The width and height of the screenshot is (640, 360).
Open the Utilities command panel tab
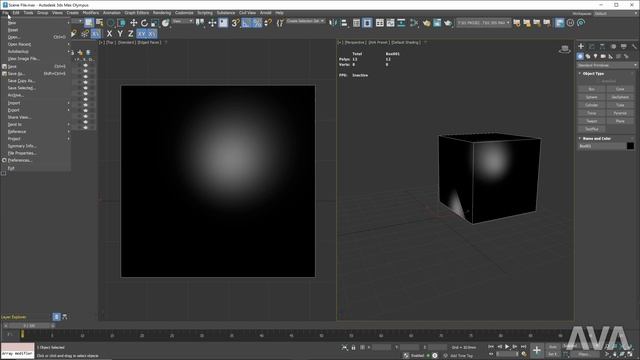[634, 47]
